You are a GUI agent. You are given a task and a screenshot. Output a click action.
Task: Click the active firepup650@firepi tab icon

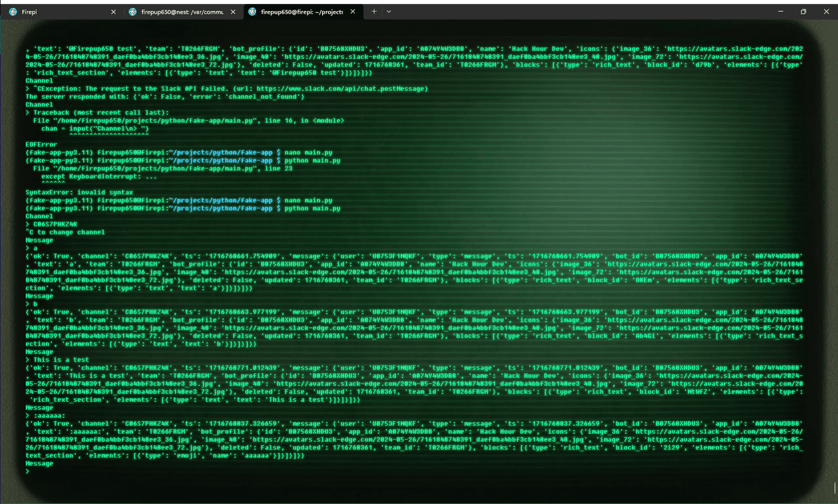point(252,12)
